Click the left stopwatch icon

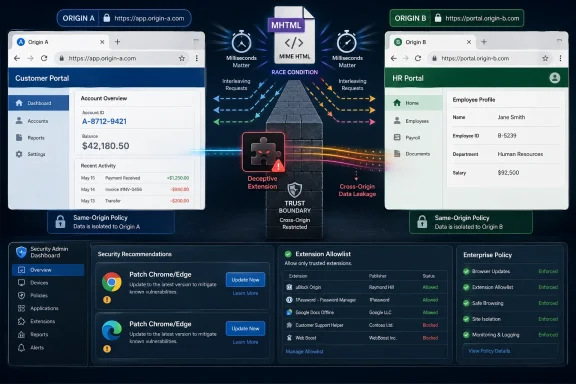point(241,42)
